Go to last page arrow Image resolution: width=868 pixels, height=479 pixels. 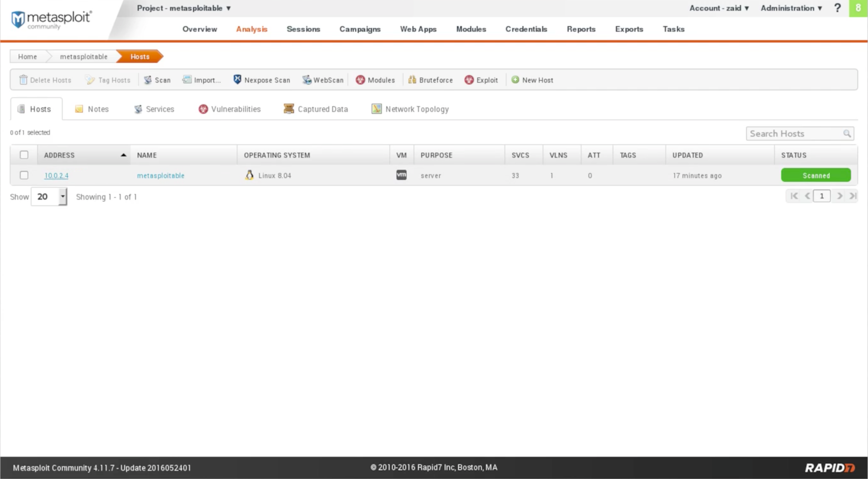point(853,196)
